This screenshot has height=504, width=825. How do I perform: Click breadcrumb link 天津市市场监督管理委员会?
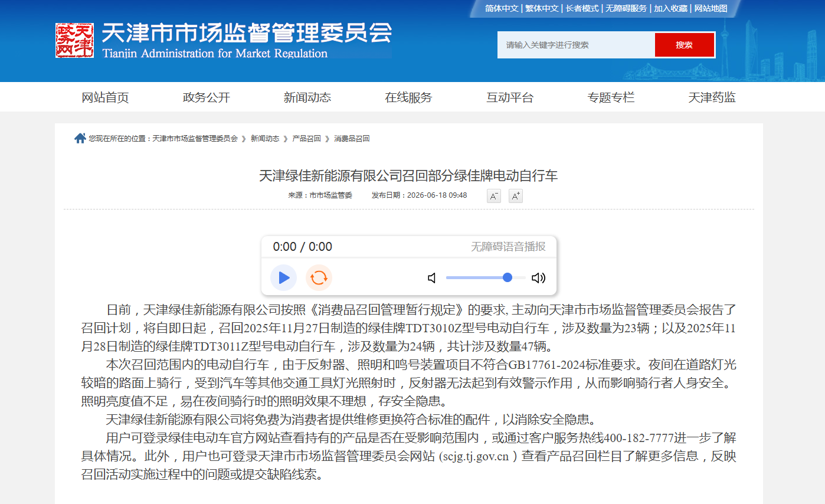coord(195,139)
